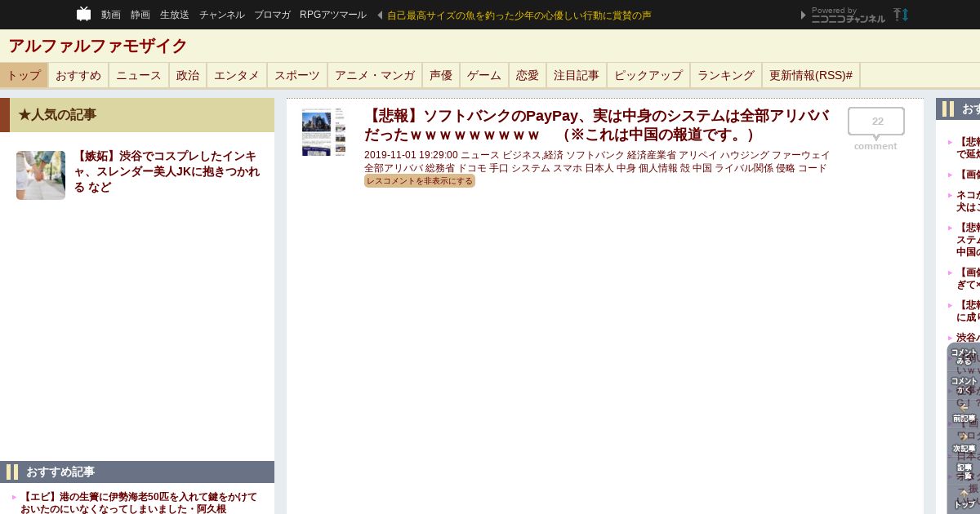The height and width of the screenshot is (514, 980).
Task: Open チャンネル in top bar
Action: [222, 15]
